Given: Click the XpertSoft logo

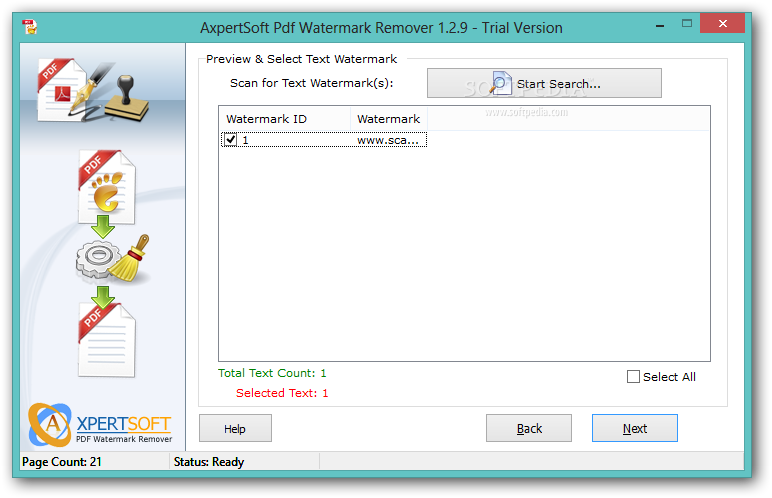Looking at the screenshot, I should (x=100, y=424).
